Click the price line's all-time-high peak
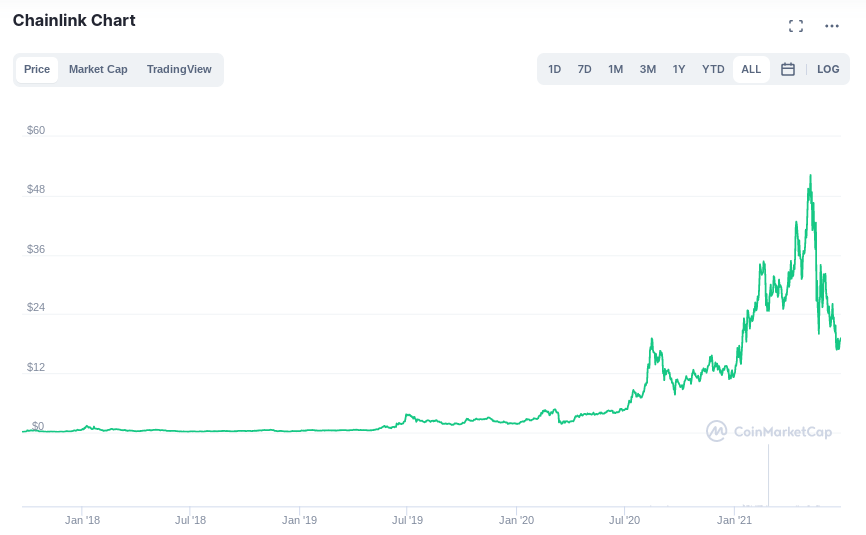The image size is (866, 535). (x=810, y=176)
